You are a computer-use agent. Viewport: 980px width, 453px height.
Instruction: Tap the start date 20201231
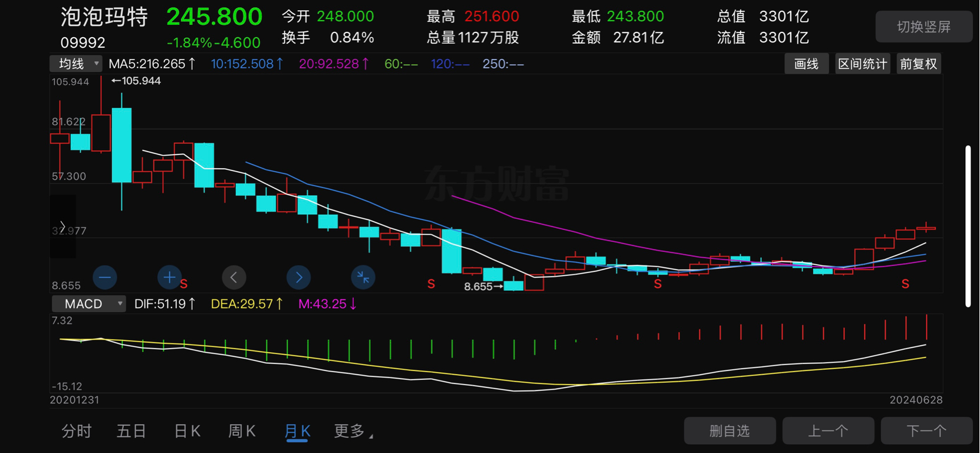pos(74,400)
